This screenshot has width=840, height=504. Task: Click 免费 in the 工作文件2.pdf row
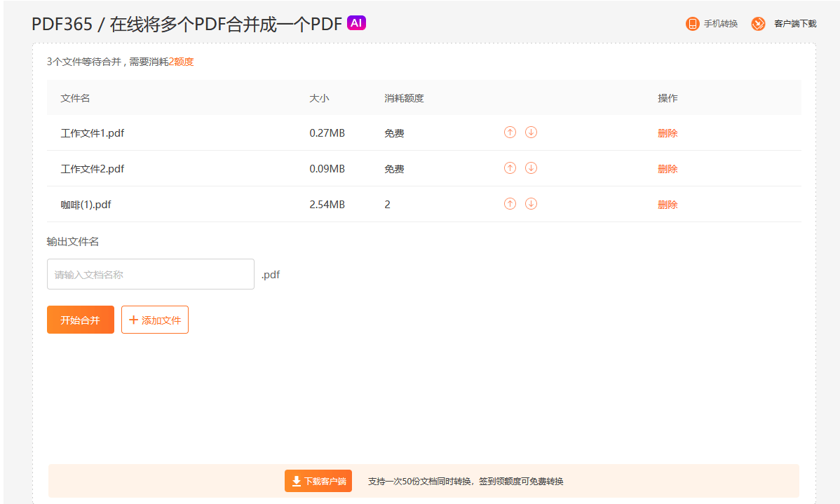pos(394,169)
